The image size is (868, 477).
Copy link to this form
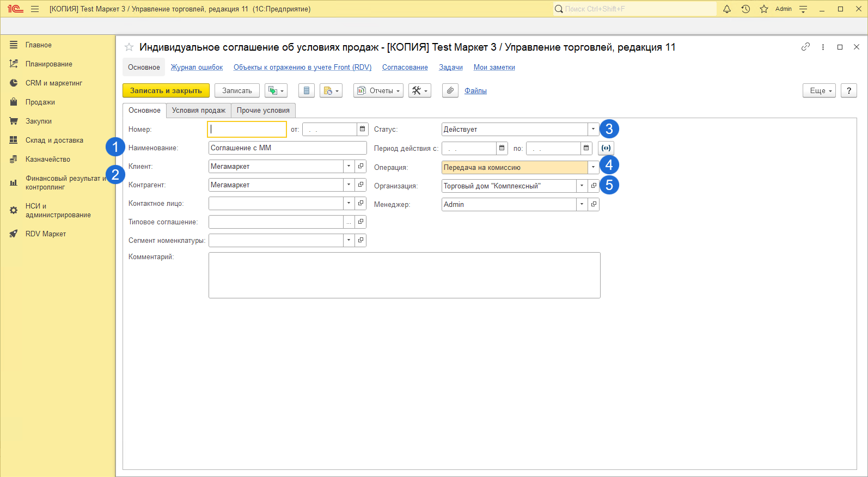(805, 47)
